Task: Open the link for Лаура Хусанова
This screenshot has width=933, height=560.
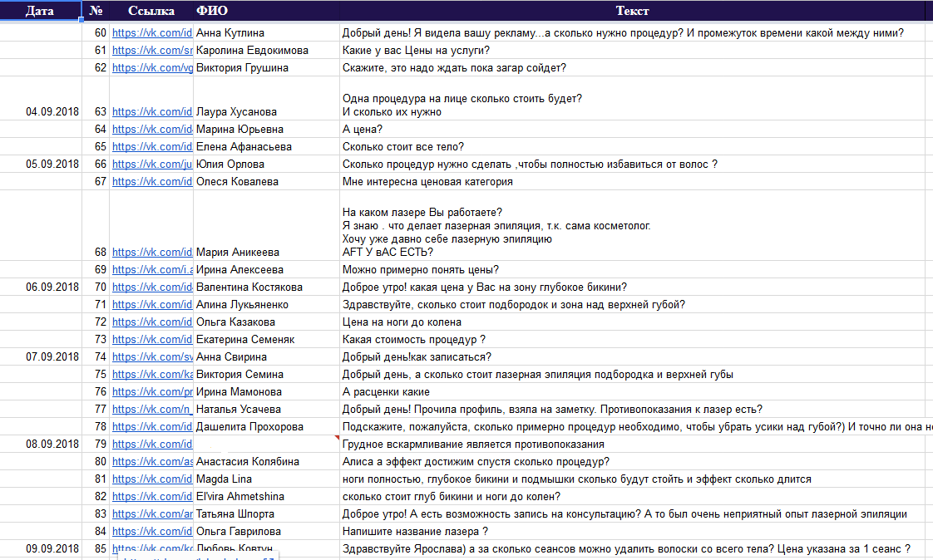Action: click(151, 112)
